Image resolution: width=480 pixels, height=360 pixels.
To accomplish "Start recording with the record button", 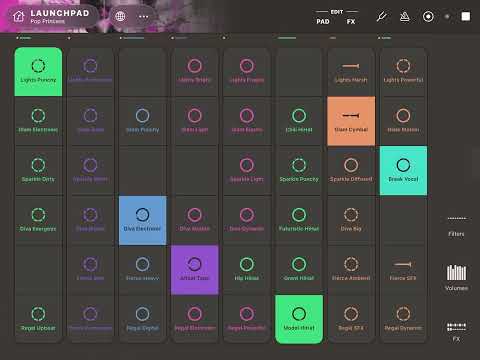I will tap(428, 16).
